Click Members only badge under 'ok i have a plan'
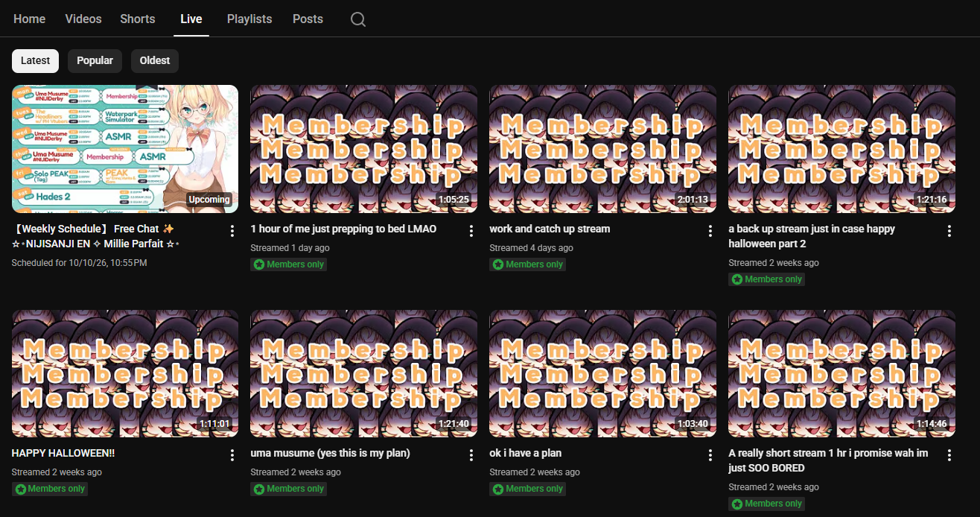 pos(528,489)
